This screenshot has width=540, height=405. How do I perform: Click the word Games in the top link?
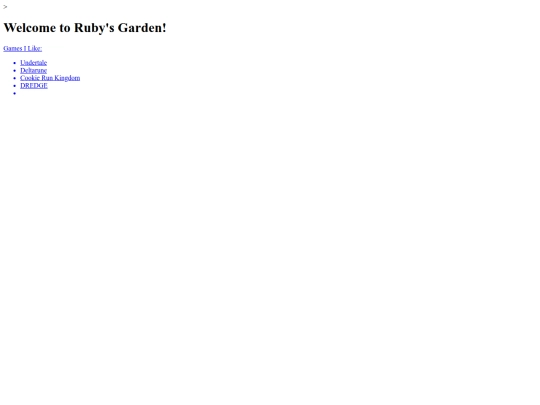pos(13,49)
